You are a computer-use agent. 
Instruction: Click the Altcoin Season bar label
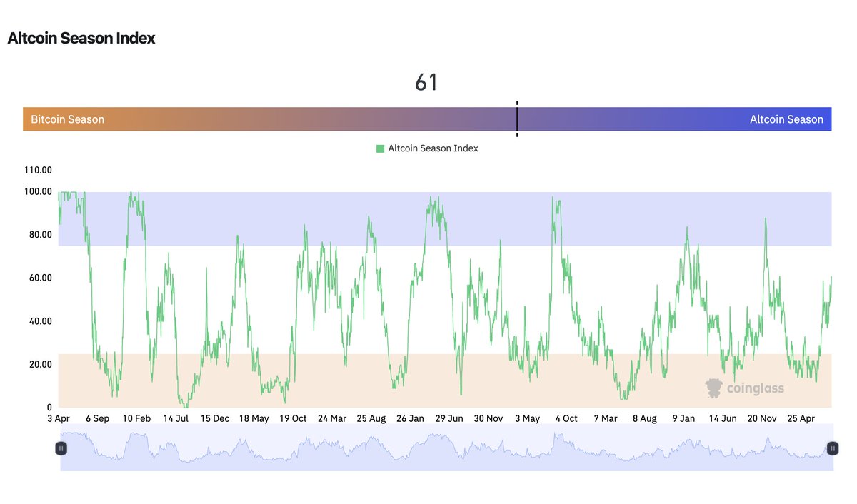pos(786,119)
